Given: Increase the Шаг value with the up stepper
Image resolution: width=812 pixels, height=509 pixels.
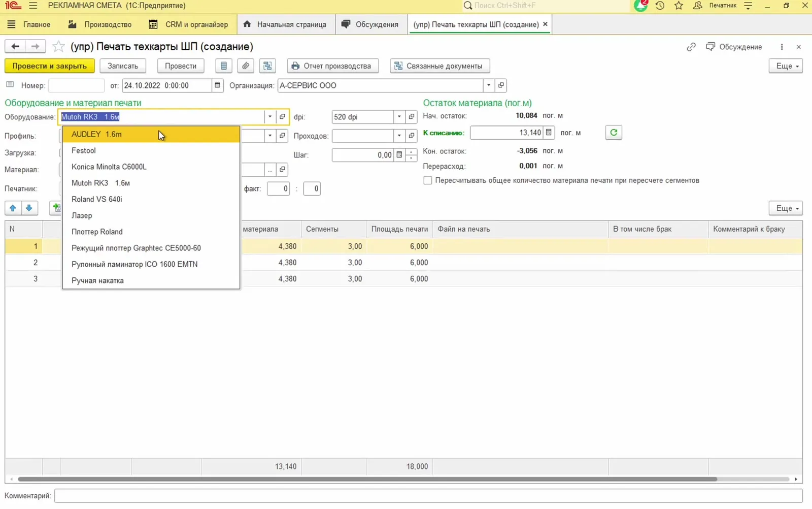Looking at the screenshot, I should point(412,152).
